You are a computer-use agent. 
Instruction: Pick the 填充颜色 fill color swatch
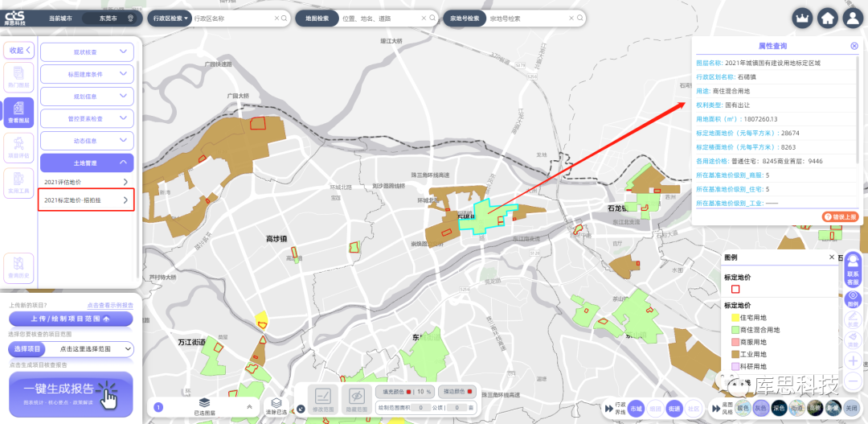[x=408, y=392]
